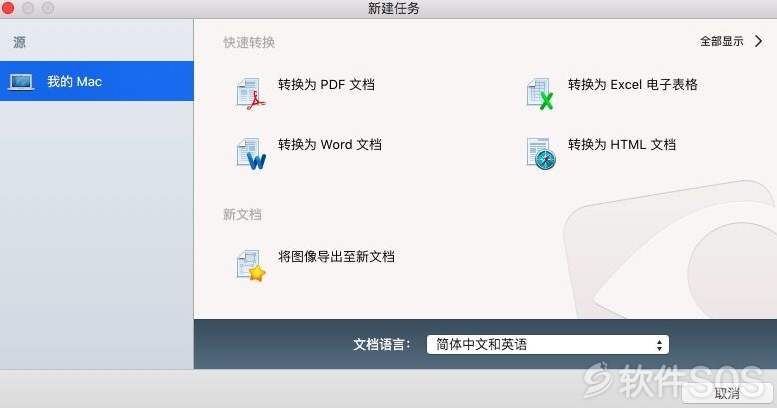This screenshot has width=777, height=408.
Task: Choose 转换为 Excel 电子表格 label
Action: 632,85
